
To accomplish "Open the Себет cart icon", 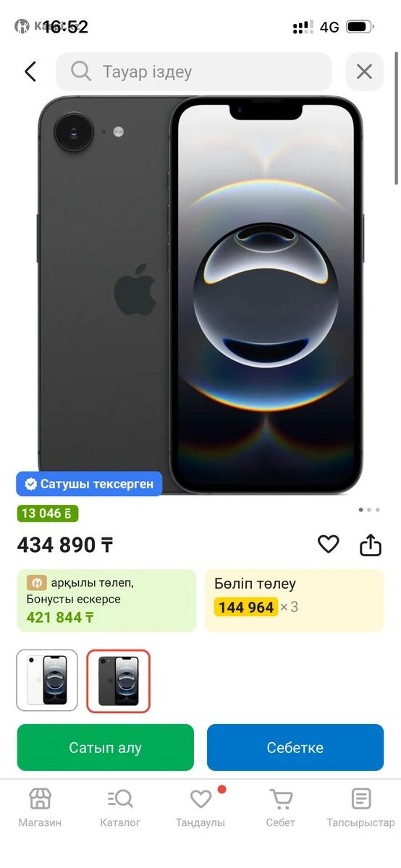I will click(280, 799).
